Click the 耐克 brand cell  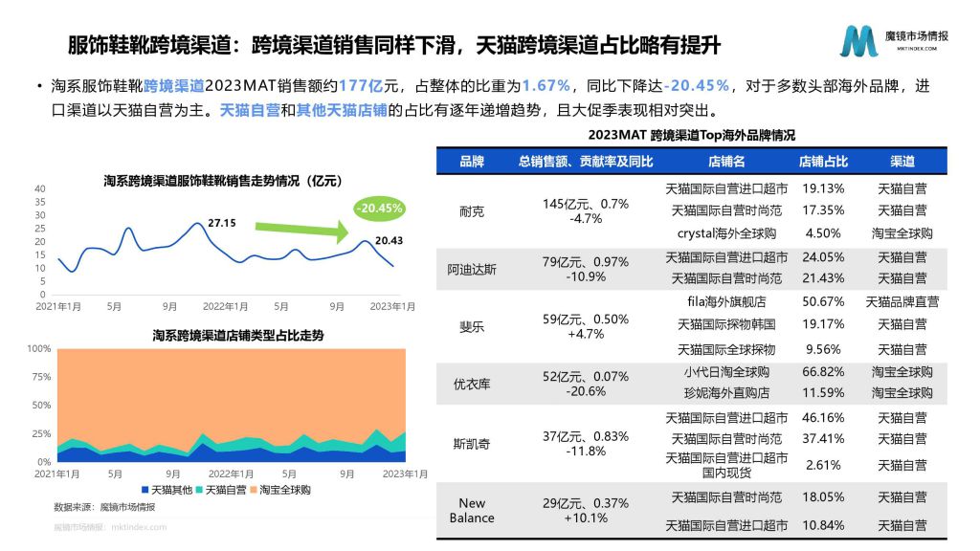[x=472, y=211]
